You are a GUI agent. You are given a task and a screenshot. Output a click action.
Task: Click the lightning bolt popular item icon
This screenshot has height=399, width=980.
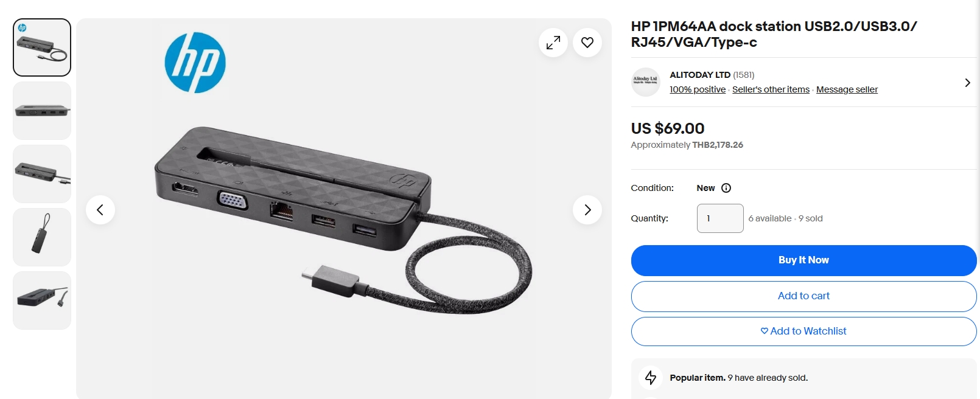651,378
